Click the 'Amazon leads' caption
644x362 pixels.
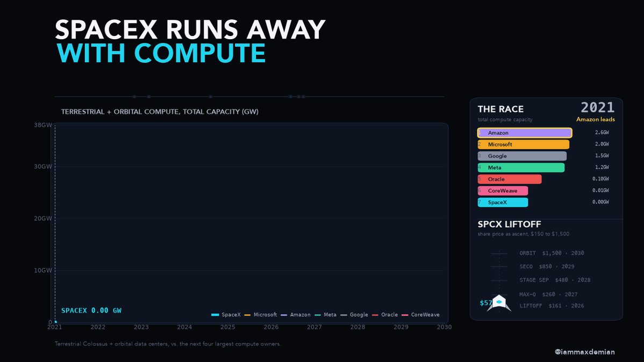596,119
